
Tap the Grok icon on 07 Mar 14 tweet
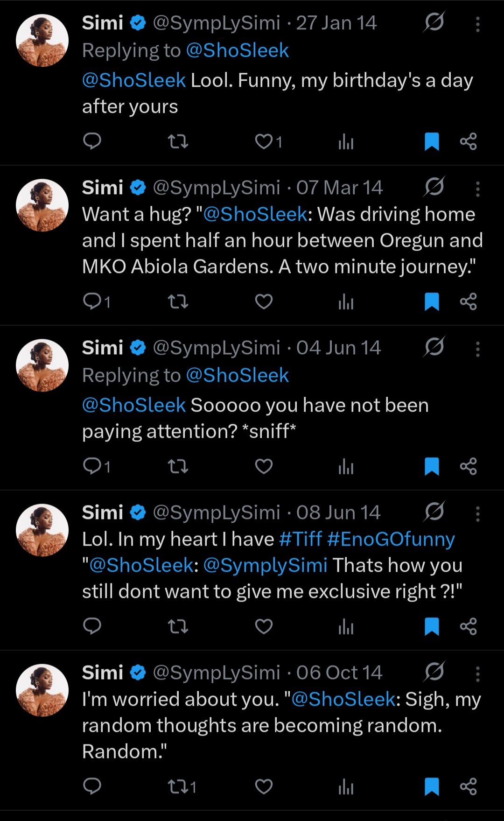[x=434, y=187]
